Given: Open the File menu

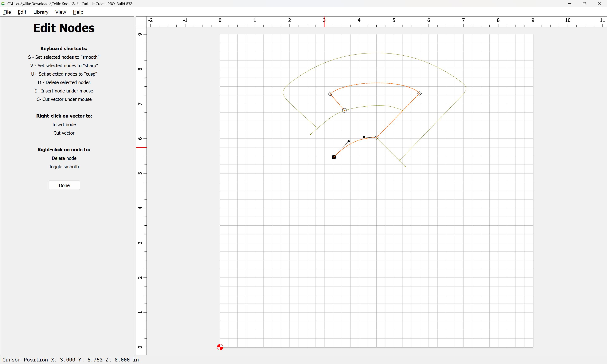Looking at the screenshot, I should tap(7, 12).
